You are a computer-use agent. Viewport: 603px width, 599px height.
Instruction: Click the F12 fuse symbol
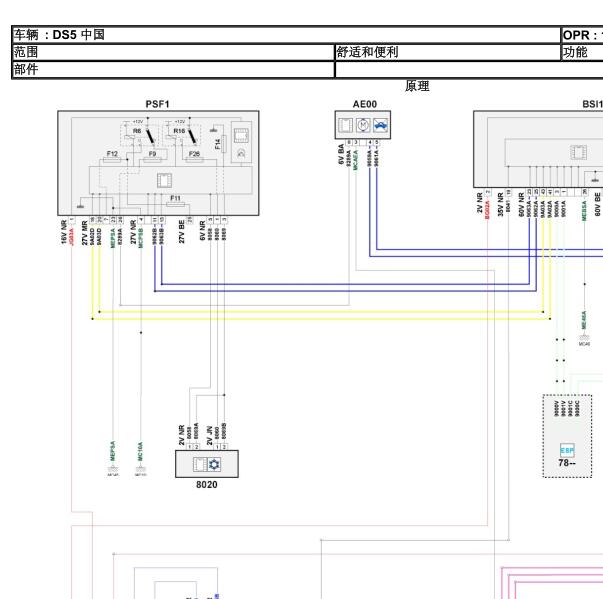pos(112,158)
